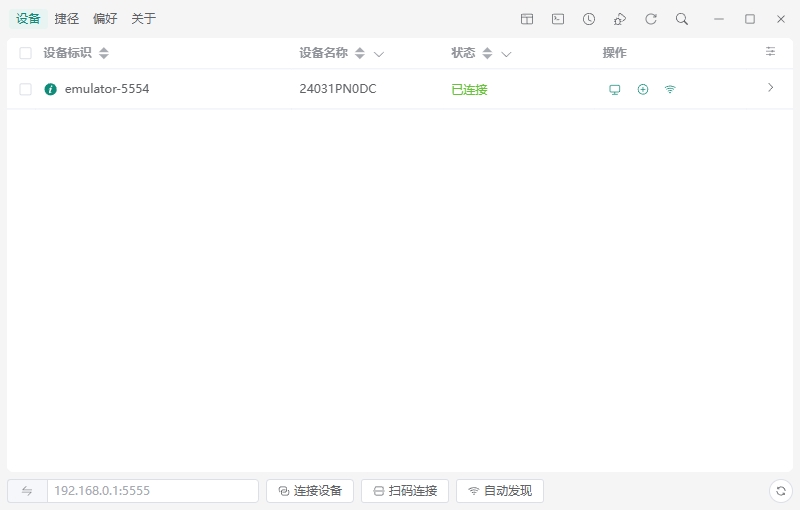Click the 设备名称 column header label
This screenshot has height=510, width=800.
click(323, 53)
